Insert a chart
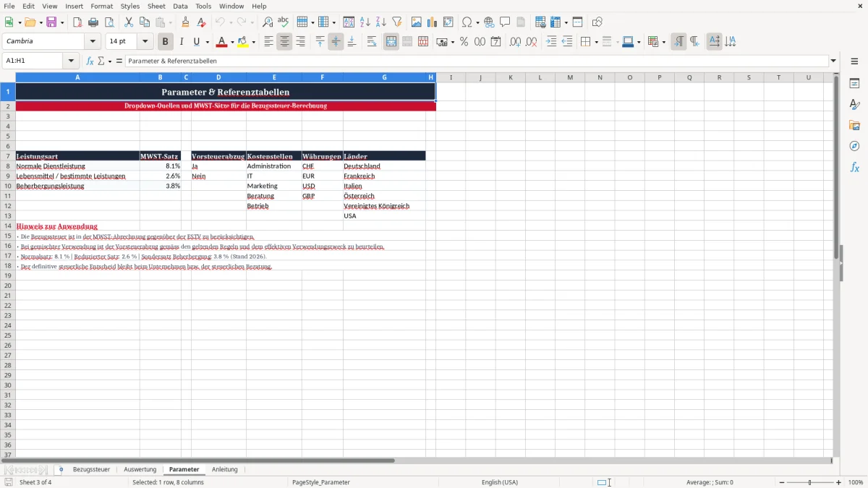This screenshot has height=488, width=868. coord(433,22)
